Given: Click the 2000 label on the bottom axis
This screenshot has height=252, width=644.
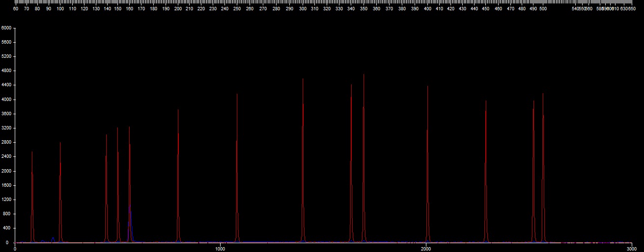Looking at the screenshot, I should tap(425, 249).
